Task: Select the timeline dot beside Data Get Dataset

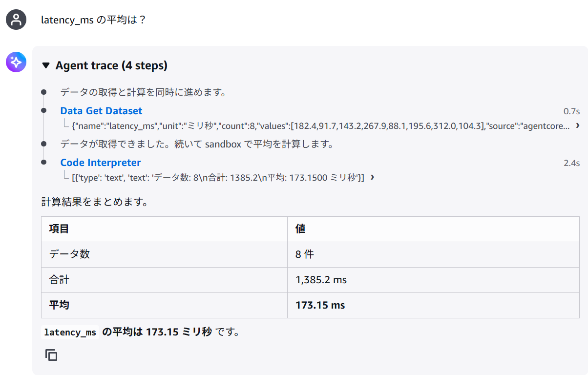Action: pos(44,111)
